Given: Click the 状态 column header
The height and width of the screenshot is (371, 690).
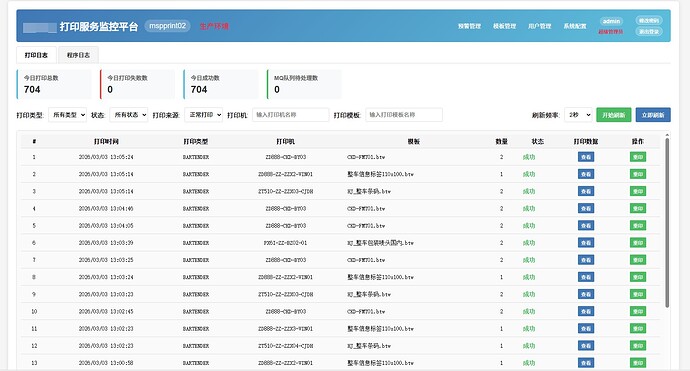Looking at the screenshot, I should click(x=538, y=142).
